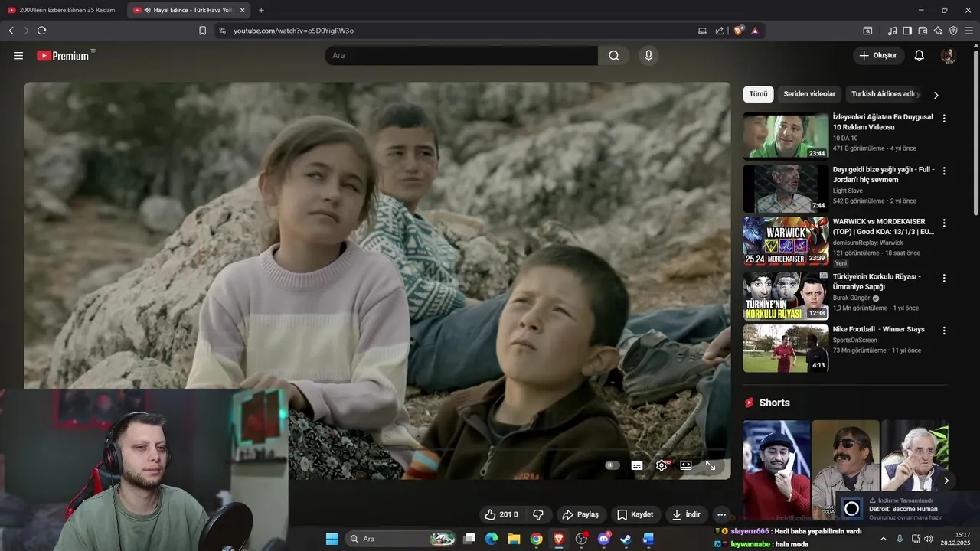Image resolution: width=980 pixels, height=551 pixels.
Task: Reload the current page
Action: tap(41, 31)
